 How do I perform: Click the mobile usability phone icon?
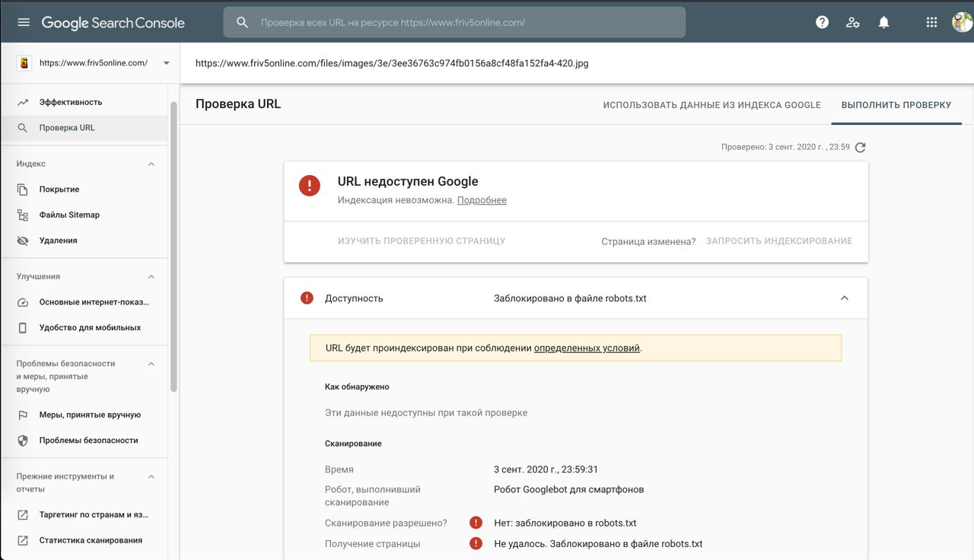point(23,328)
